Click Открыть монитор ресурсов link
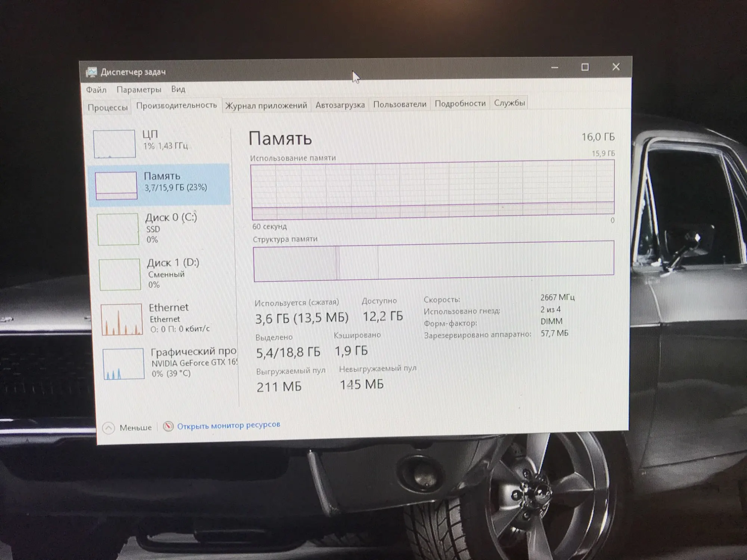 point(229,425)
